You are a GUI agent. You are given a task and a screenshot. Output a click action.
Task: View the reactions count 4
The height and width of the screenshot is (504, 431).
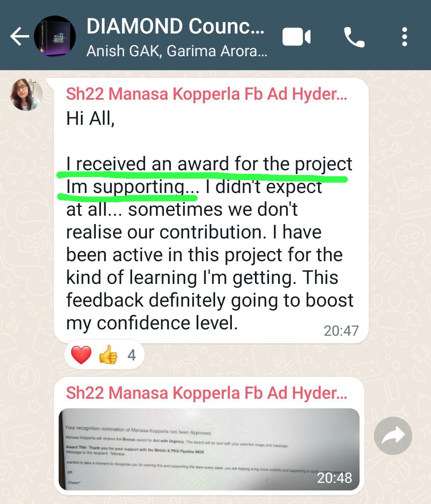click(x=132, y=355)
